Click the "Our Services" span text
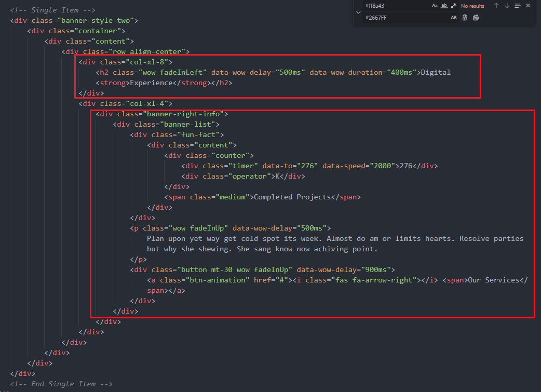This screenshot has height=392, width=541. click(494, 280)
